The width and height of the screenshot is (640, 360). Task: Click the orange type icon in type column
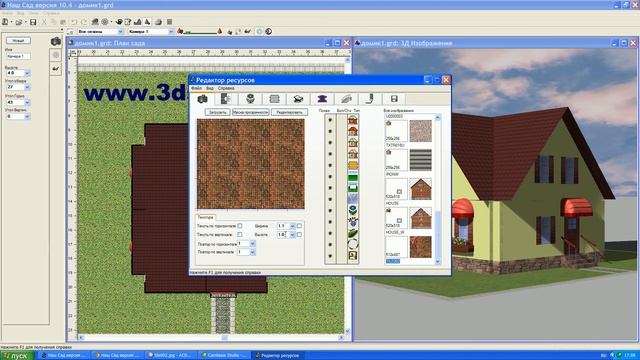pyautogui.click(x=353, y=165)
